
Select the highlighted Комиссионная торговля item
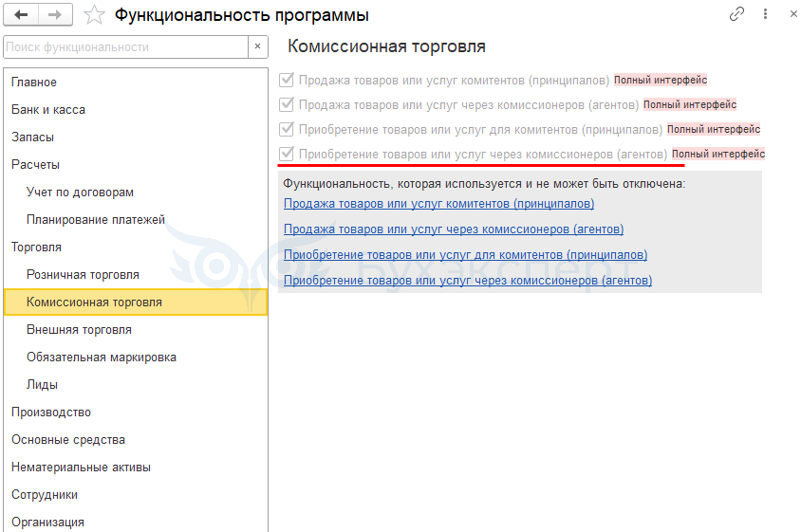[136, 303]
